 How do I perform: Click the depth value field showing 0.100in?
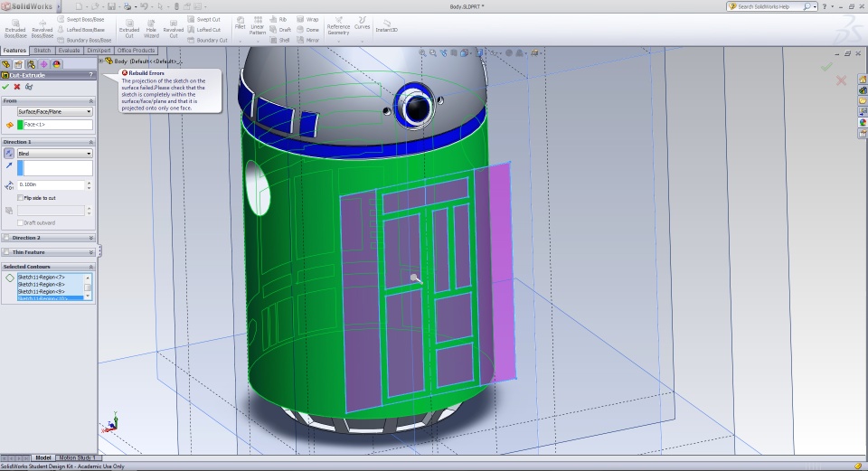pyautogui.click(x=51, y=184)
